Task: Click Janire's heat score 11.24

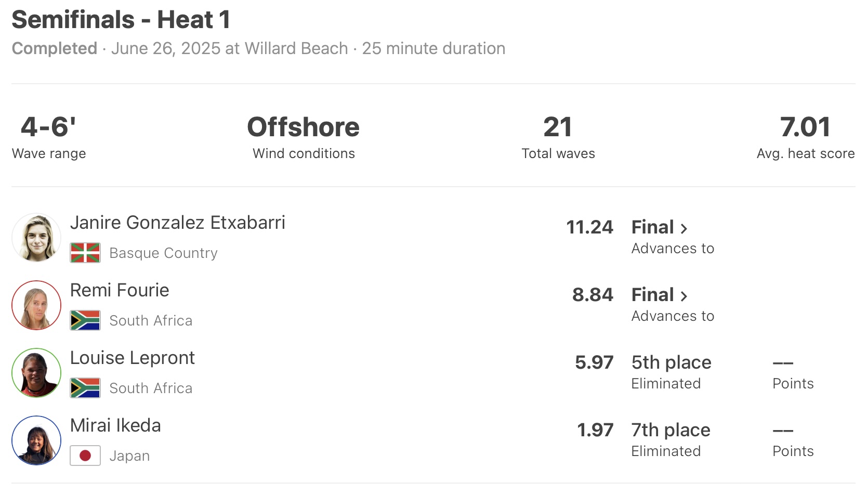Action: click(x=589, y=227)
